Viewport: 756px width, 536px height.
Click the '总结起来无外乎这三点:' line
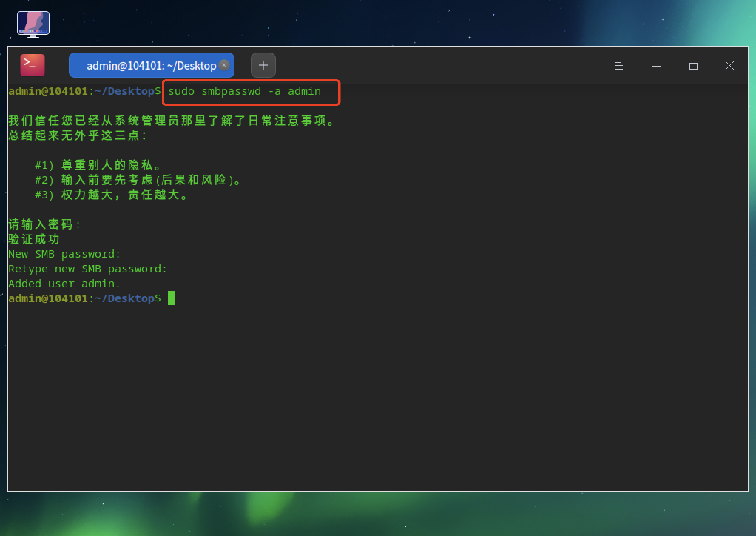tap(78, 135)
